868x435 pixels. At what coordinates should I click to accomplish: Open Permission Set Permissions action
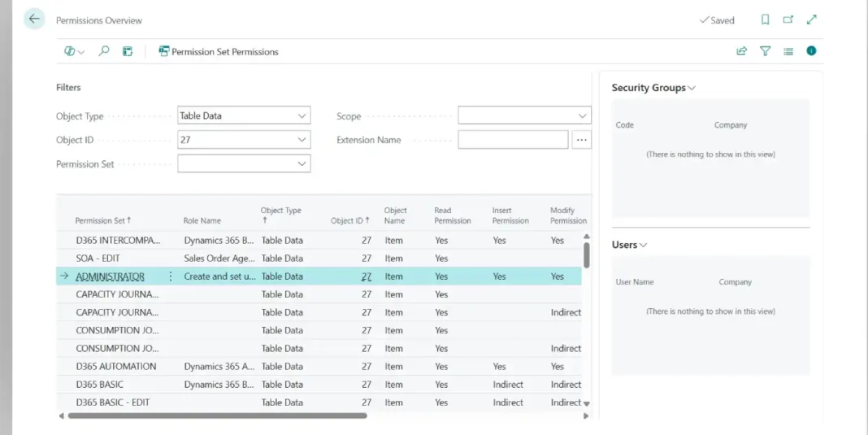[219, 51]
